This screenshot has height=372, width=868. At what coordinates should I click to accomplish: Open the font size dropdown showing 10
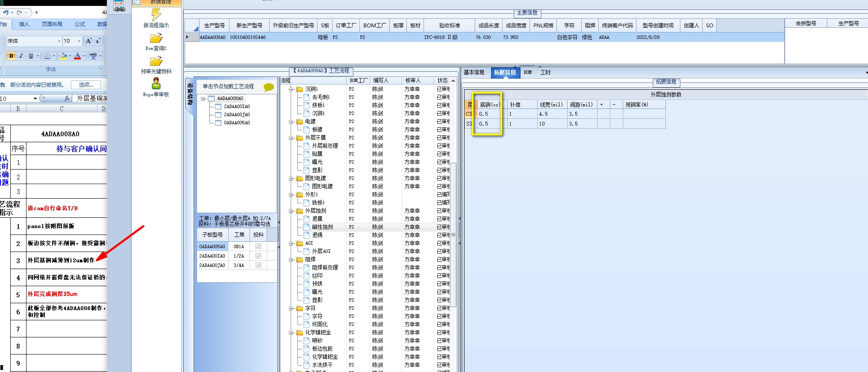[x=79, y=41]
